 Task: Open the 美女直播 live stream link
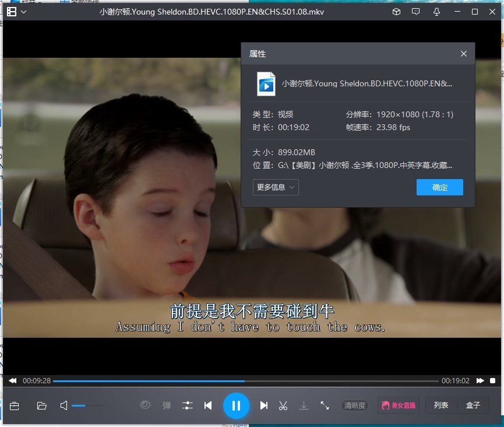[x=399, y=405]
